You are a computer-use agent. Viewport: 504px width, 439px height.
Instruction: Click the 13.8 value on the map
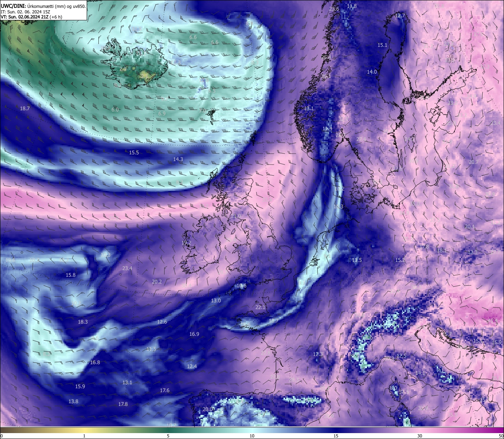[73, 401]
